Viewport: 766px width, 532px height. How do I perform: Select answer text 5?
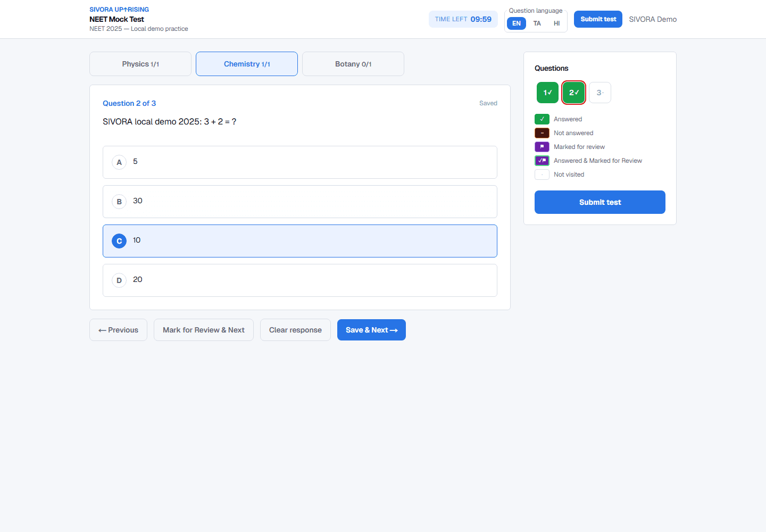(135, 161)
